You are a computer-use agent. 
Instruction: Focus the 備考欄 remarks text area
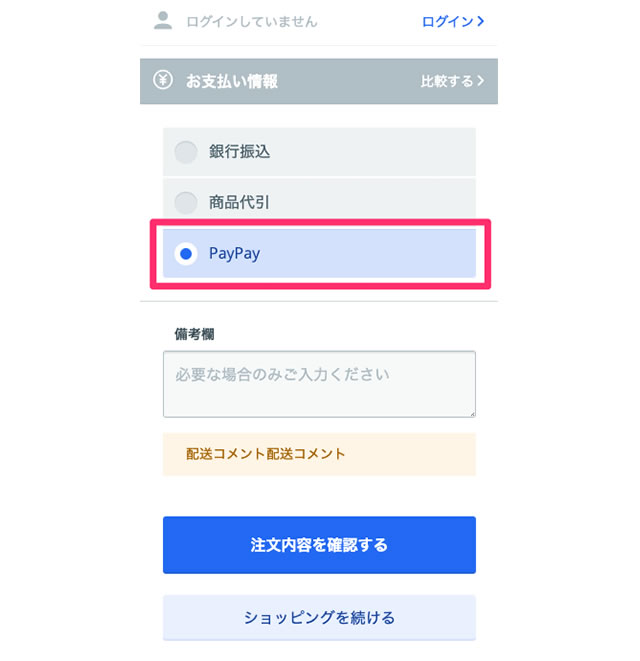(319, 384)
